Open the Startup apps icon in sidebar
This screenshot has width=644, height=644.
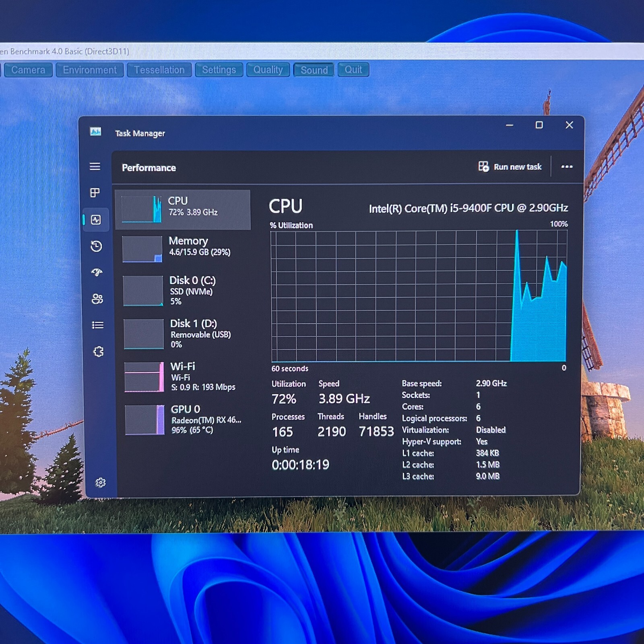(x=97, y=272)
